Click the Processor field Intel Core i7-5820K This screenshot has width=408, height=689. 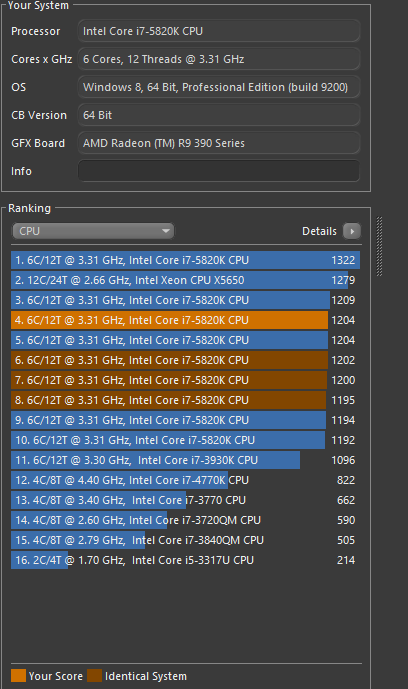(x=219, y=31)
